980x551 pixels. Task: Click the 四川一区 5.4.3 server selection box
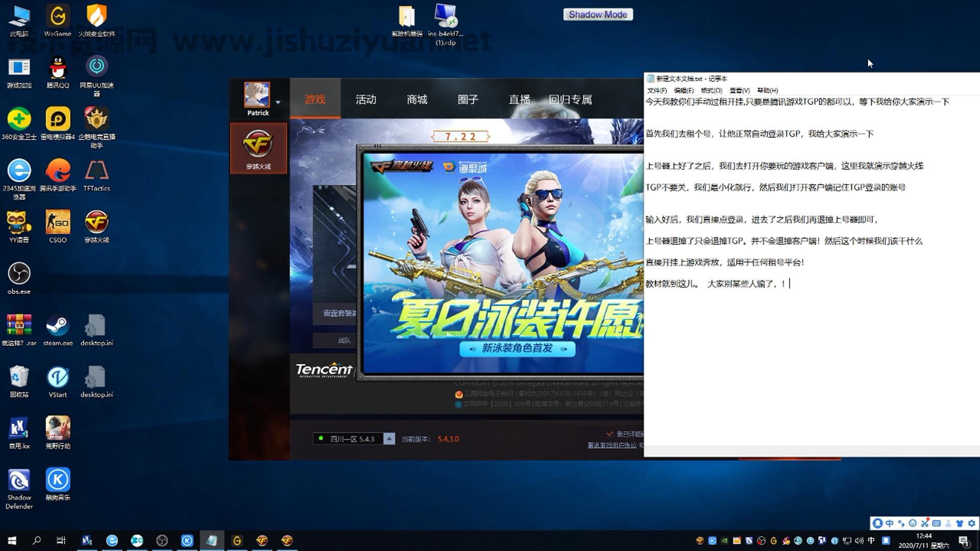coord(348,439)
